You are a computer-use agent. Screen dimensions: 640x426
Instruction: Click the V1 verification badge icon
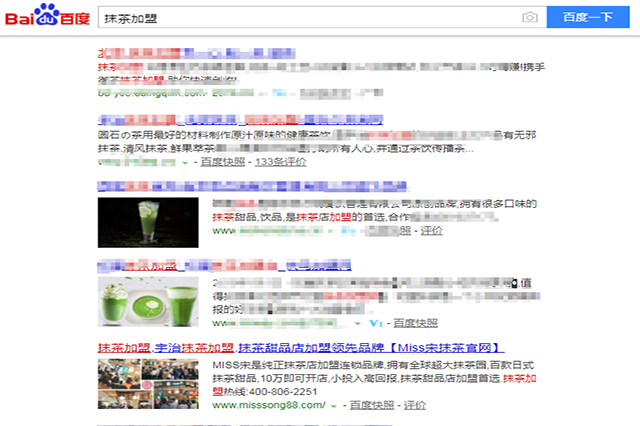(376, 324)
